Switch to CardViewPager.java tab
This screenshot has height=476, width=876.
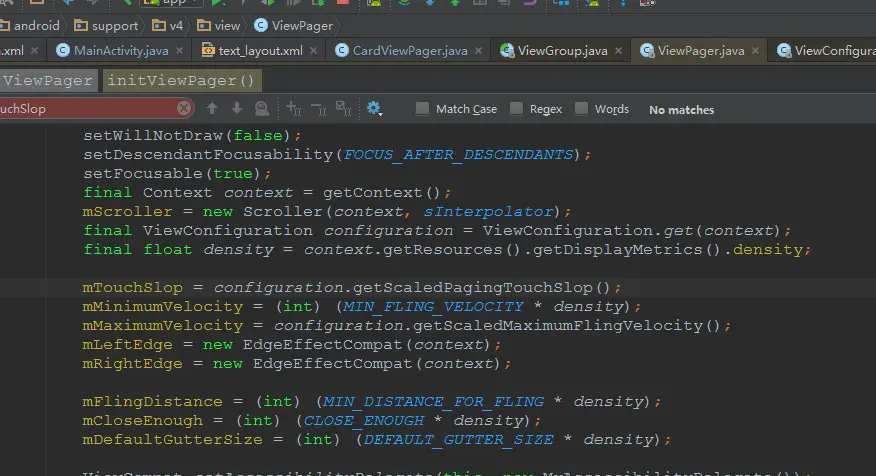[410, 51]
